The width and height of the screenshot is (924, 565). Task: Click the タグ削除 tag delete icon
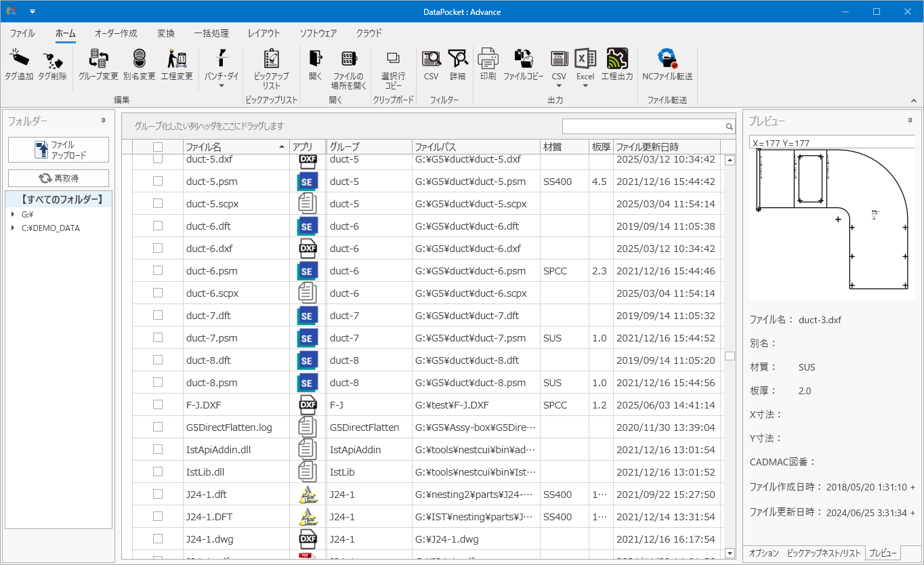pos(52,59)
